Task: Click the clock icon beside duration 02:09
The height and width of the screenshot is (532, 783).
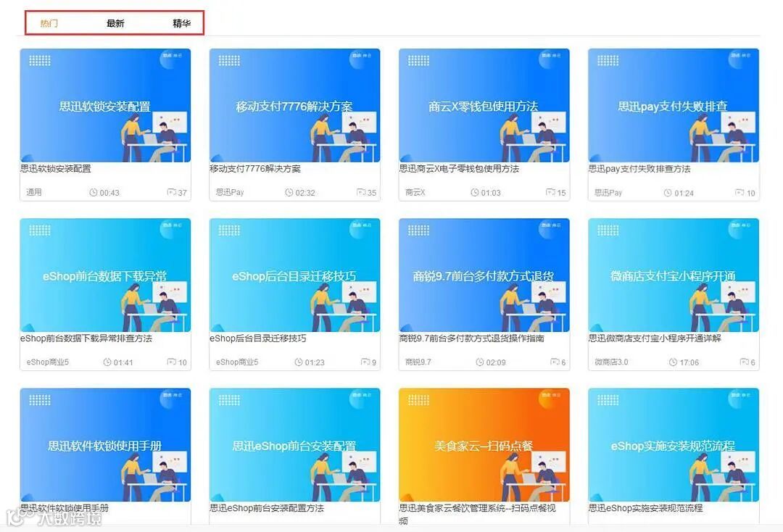Action: point(480,362)
